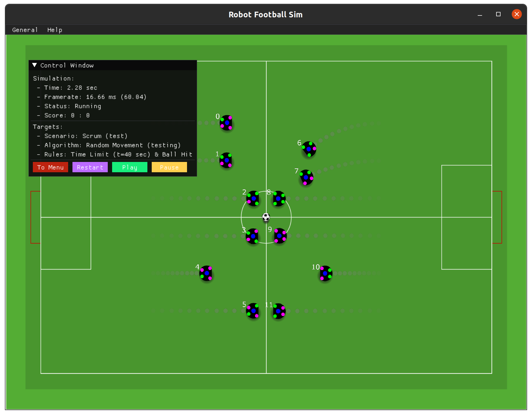The image size is (532, 415).
Task: Click robot number 1
Action: (226, 160)
